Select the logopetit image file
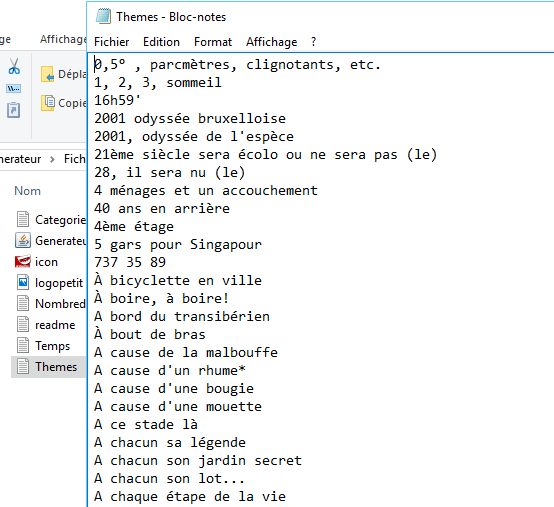Viewport: 554px width, 507px height. click(x=23, y=282)
